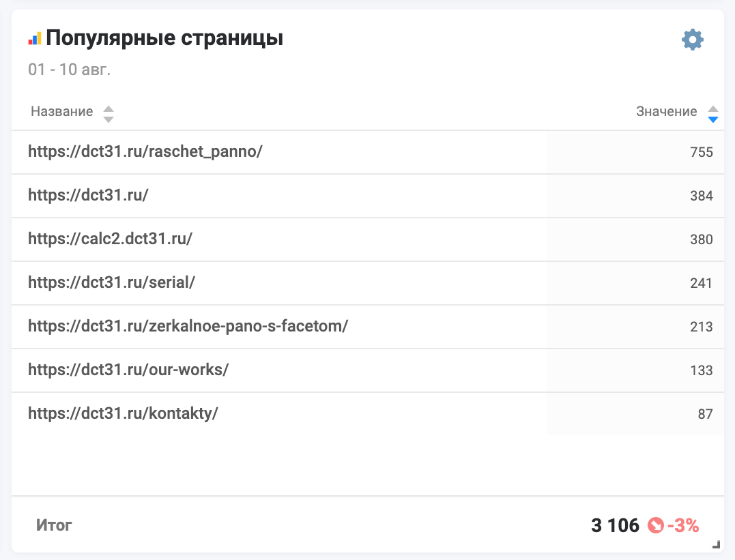Click the value 755 in the first row
The image size is (735, 560).
(x=701, y=152)
